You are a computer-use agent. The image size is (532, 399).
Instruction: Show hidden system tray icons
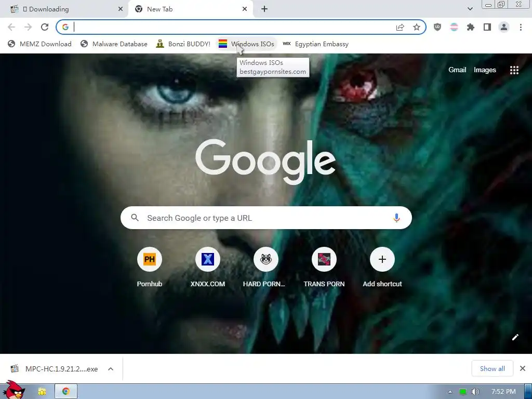450,392
